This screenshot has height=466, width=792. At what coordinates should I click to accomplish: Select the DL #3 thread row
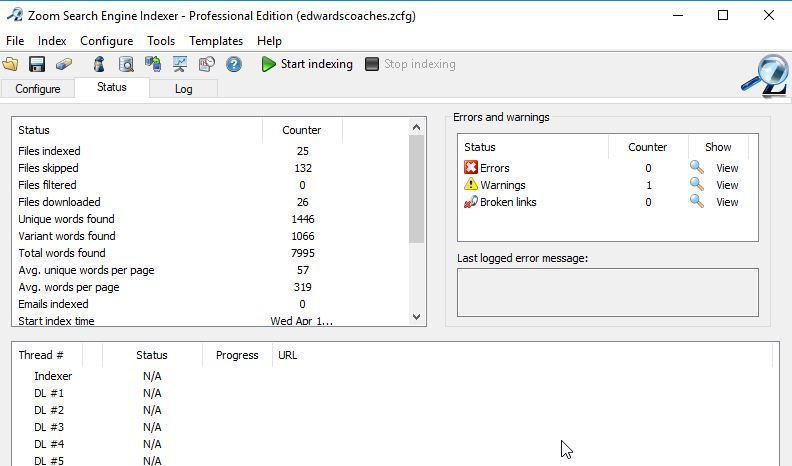(395, 427)
